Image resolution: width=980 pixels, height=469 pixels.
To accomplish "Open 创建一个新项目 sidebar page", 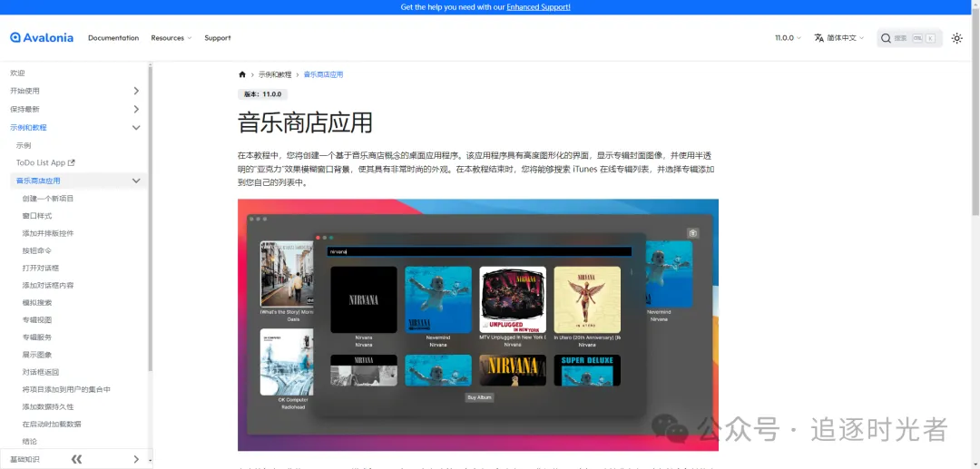I will pyautogui.click(x=48, y=199).
